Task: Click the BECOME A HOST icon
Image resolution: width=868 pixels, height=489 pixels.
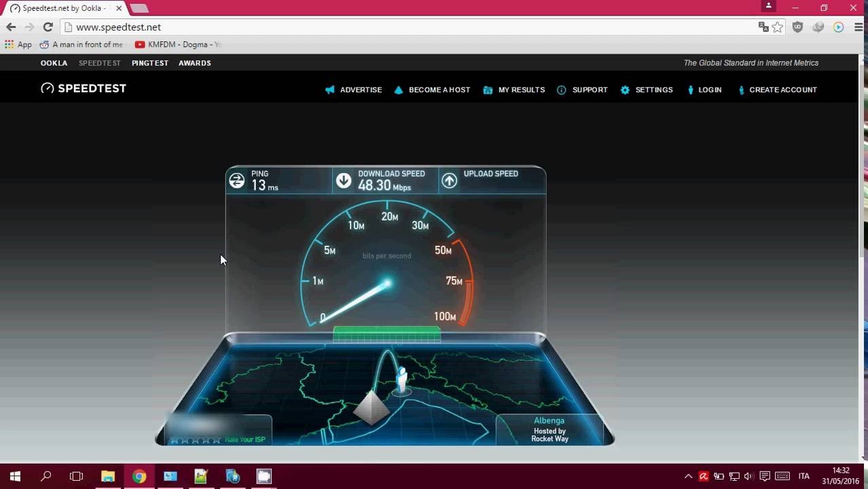Action: pos(399,90)
